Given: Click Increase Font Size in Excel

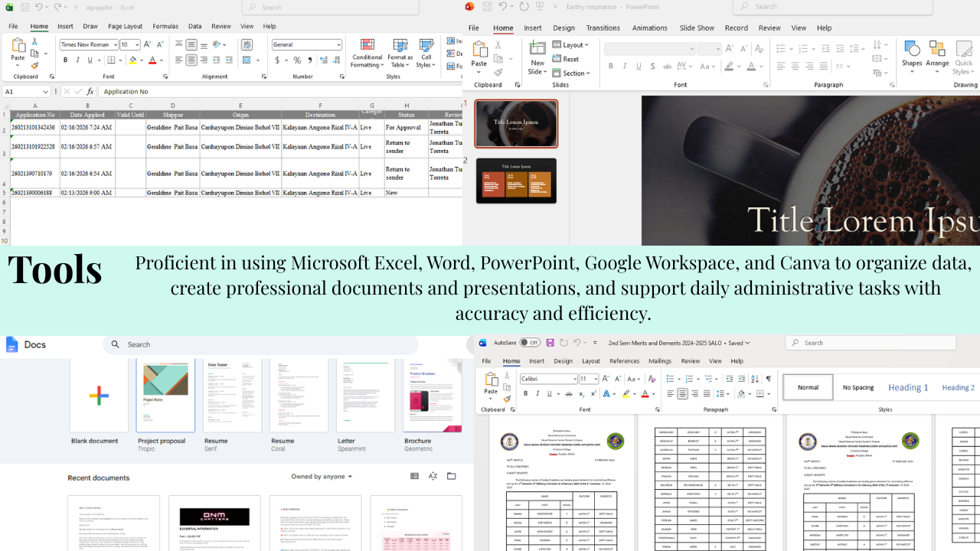Looking at the screenshot, I should tap(147, 44).
